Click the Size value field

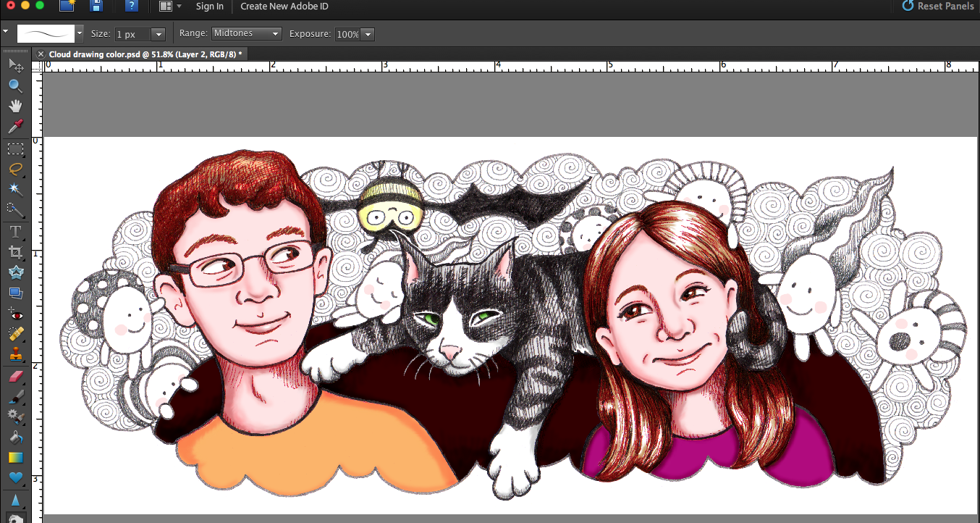[133, 34]
